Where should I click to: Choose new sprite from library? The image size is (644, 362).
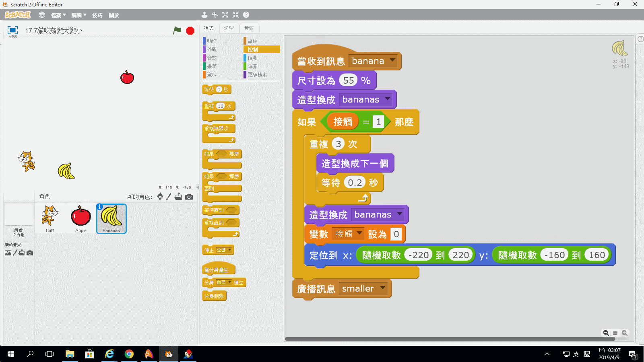(160, 196)
